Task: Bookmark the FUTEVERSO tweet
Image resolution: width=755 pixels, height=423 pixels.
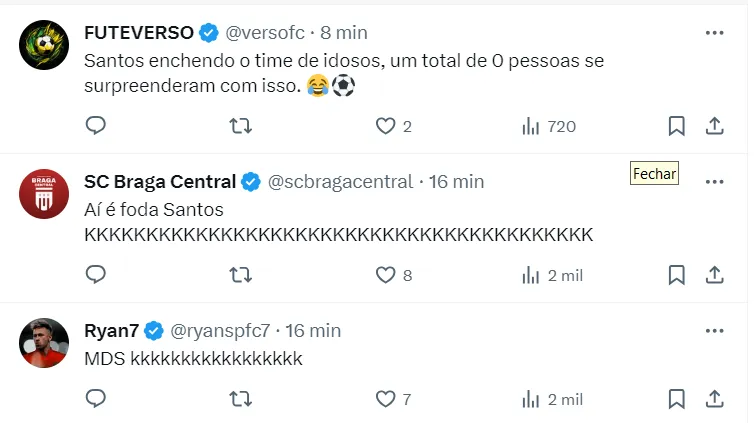Action: pos(676,126)
